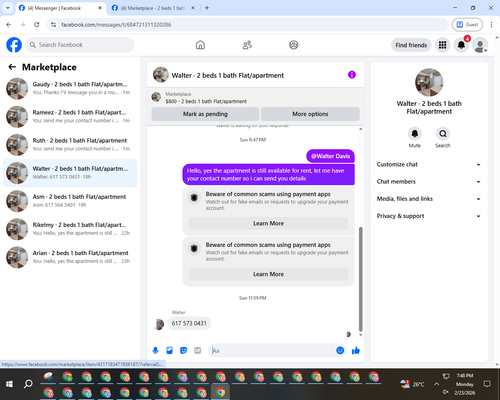Open Gaudy conversation in the list
The height and width of the screenshot is (400, 500).
coord(70,89)
